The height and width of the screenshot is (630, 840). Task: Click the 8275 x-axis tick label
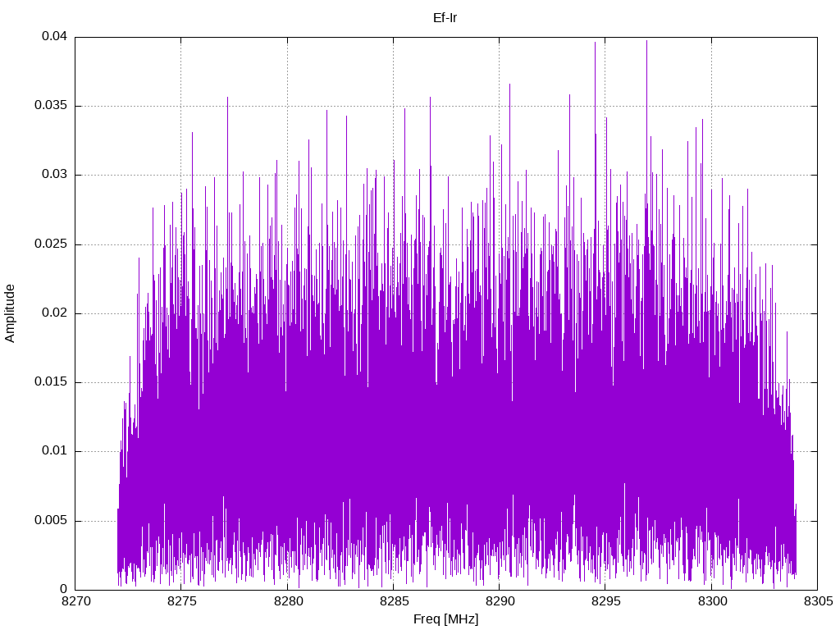181,601
